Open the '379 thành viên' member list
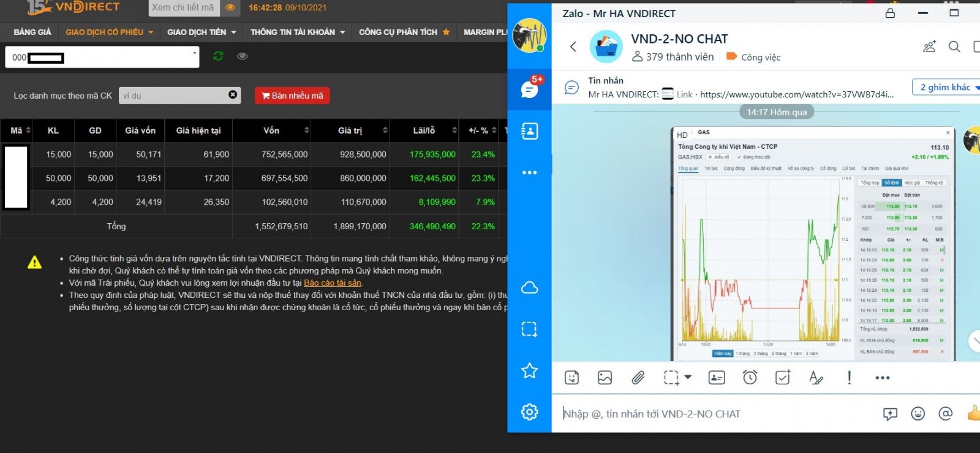 coord(673,57)
